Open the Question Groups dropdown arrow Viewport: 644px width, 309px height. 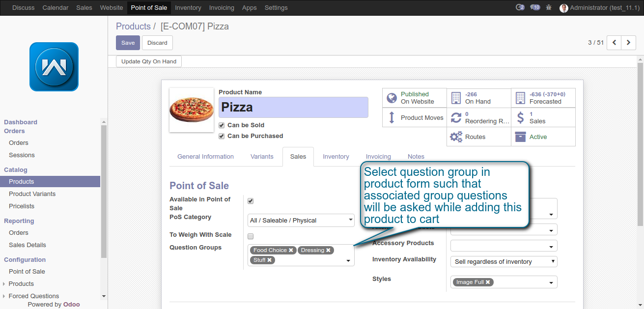tap(348, 260)
